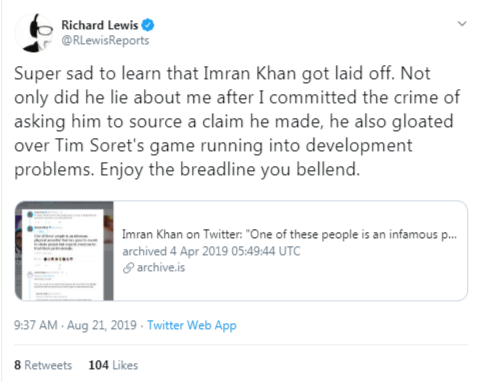Screen dimensions: 480x382
Task: Open Richard Lewis profile avatar
Action: pos(34,33)
